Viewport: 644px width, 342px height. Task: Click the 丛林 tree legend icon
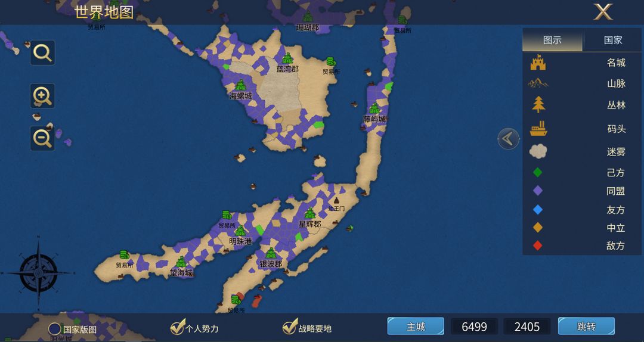tap(538, 105)
